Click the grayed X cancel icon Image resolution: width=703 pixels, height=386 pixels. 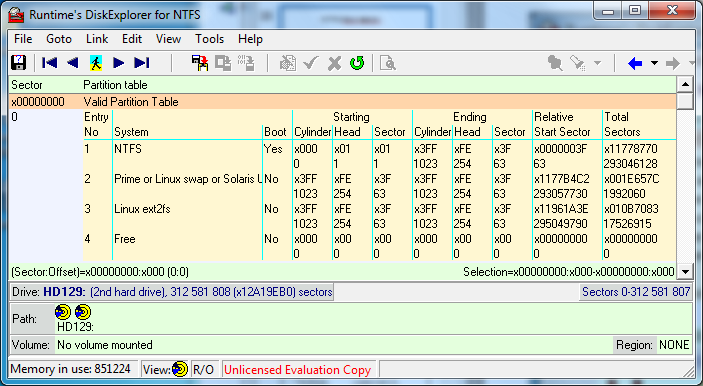(334, 63)
